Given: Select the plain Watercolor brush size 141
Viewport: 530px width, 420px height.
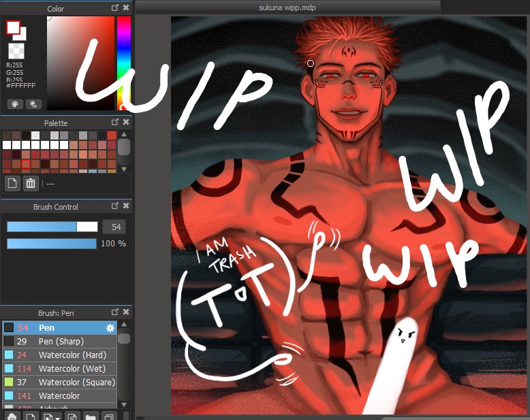Looking at the screenshot, I should point(60,395).
